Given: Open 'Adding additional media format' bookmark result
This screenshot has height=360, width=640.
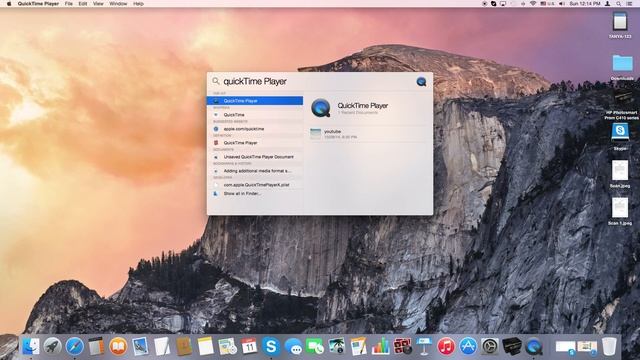Looking at the screenshot, I should tap(255, 171).
